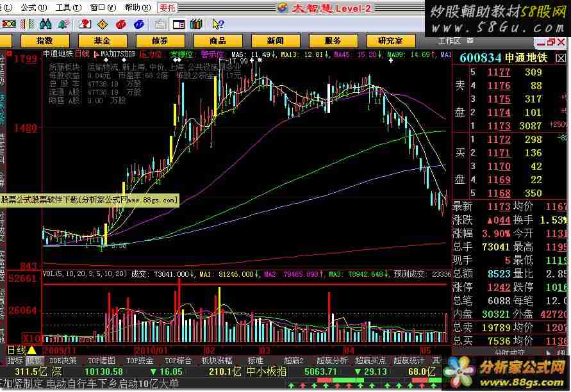The width and height of the screenshot is (571, 392).
Task: Click the 大智慧 globe logo icon
Action: (282, 8)
